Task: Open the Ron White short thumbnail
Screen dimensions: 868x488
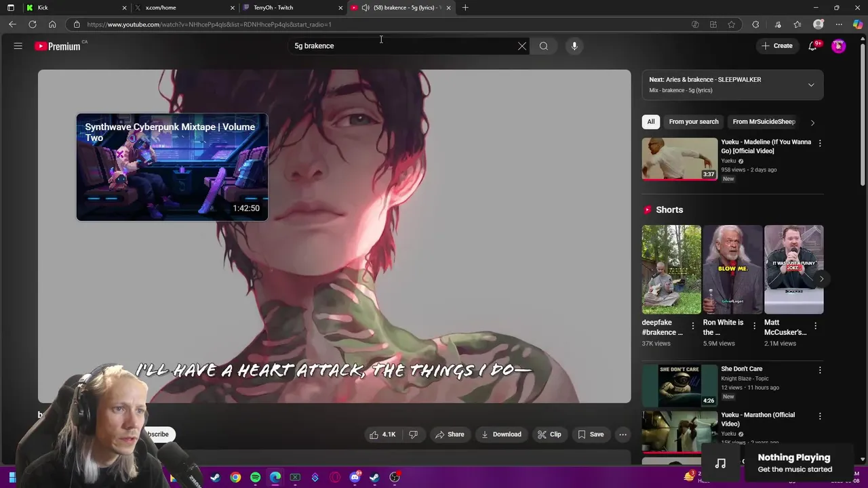Action: 732,270
